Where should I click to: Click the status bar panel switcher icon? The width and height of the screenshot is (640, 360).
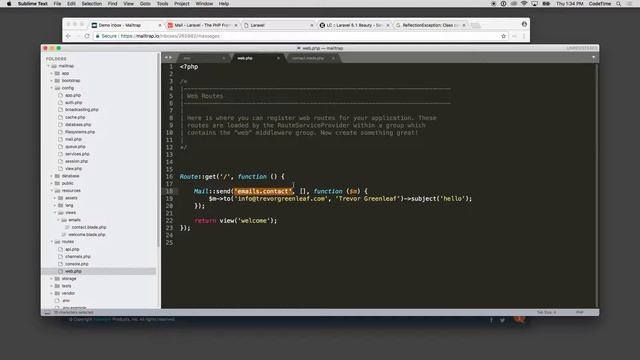pyautogui.click(x=47, y=312)
